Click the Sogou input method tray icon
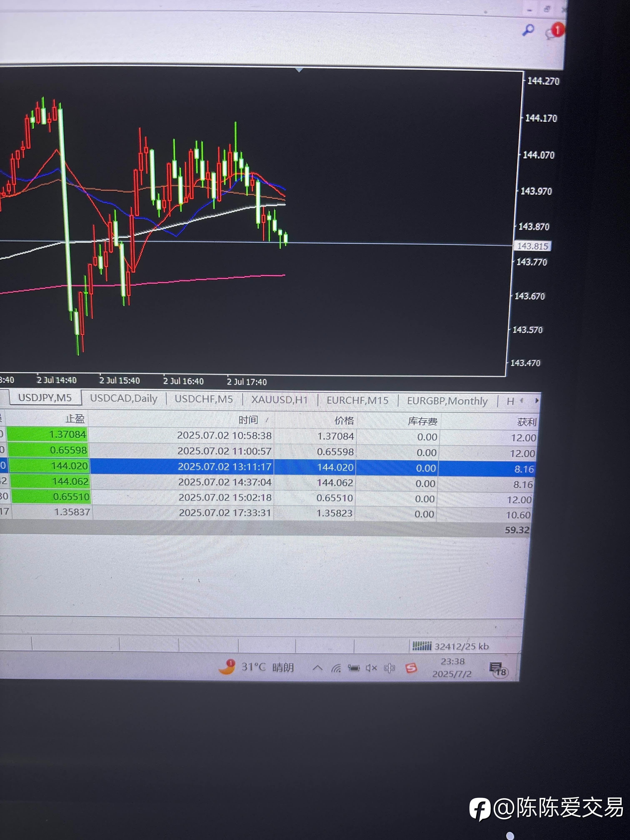This screenshot has height=840, width=630. coord(411,667)
